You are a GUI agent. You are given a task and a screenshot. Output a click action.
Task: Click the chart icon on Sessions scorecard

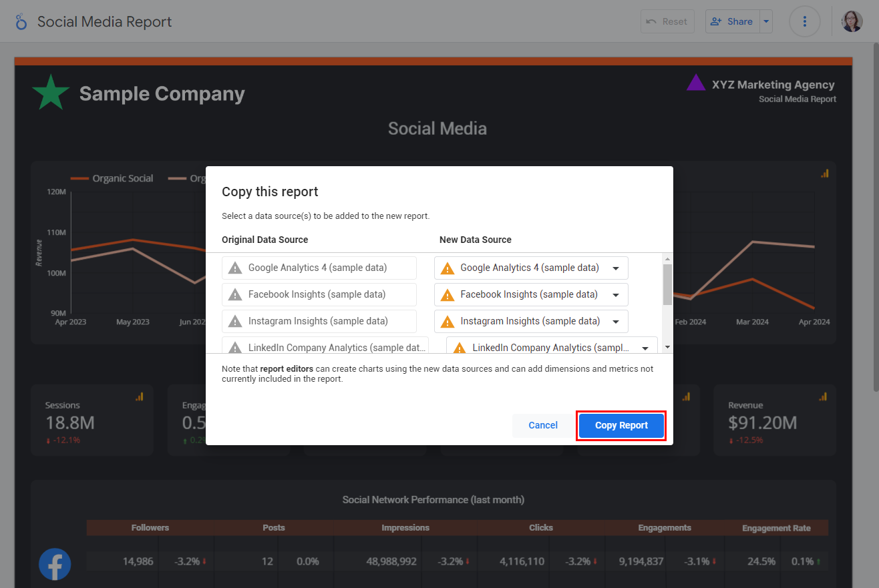[140, 396]
